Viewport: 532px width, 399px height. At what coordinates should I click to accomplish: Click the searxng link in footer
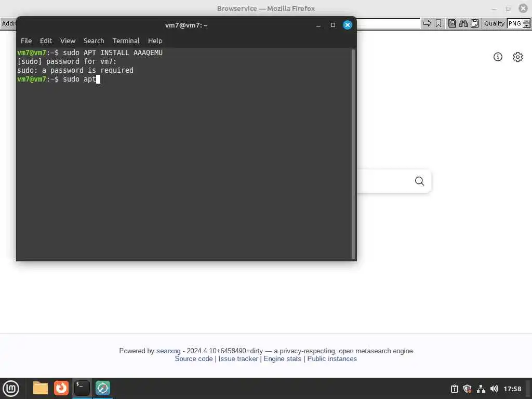click(168, 351)
